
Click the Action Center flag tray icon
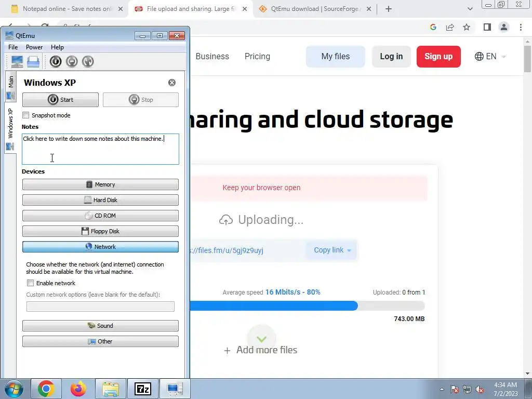[x=455, y=389]
